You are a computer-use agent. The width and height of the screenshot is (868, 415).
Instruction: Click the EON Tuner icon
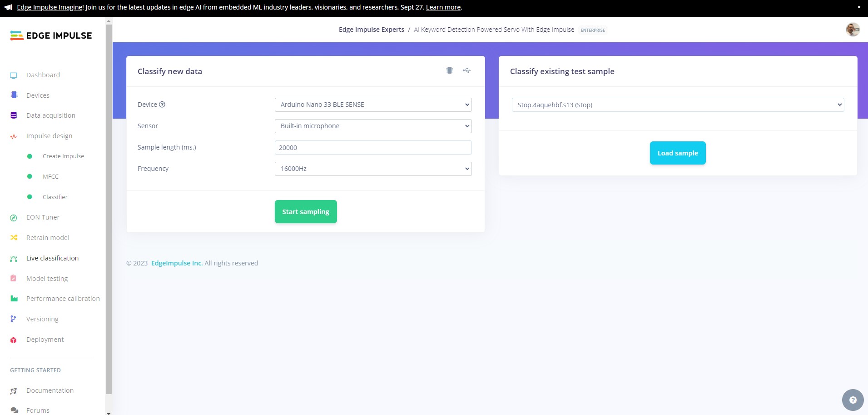pyautogui.click(x=14, y=218)
